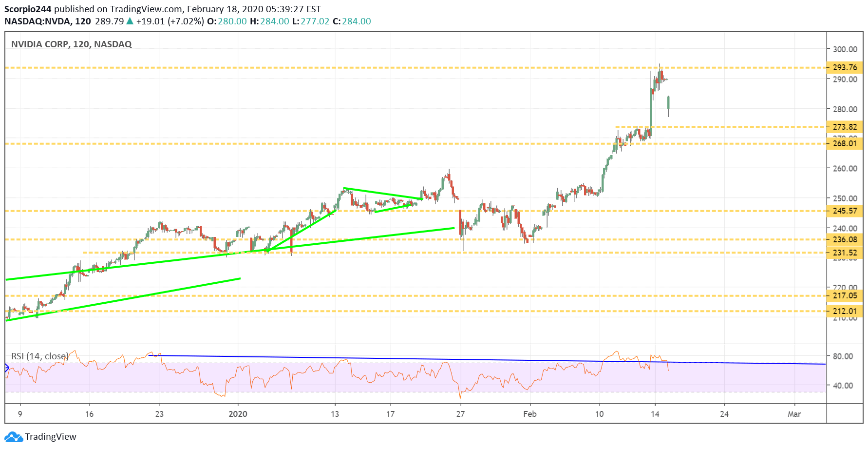This screenshot has width=868, height=450.
Task: Click the Feb label on time axis
Action: (x=530, y=414)
